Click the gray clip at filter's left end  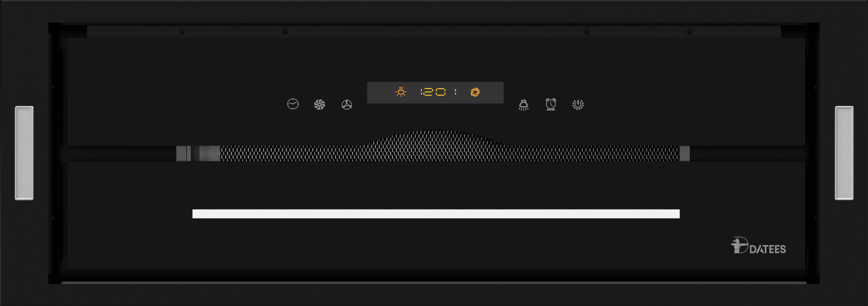pos(183,153)
